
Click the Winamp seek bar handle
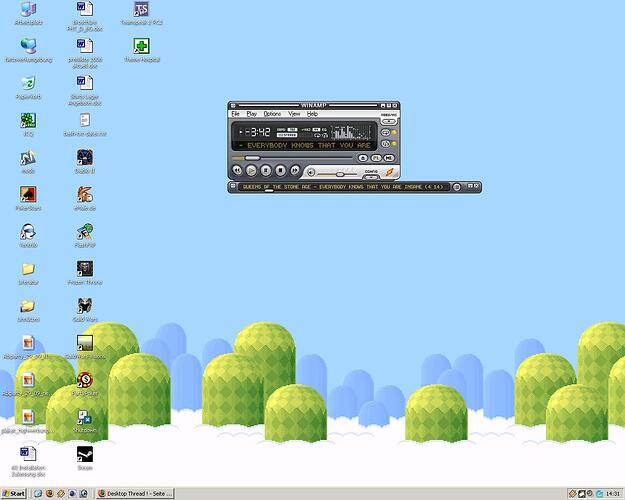pyautogui.click(x=252, y=158)
